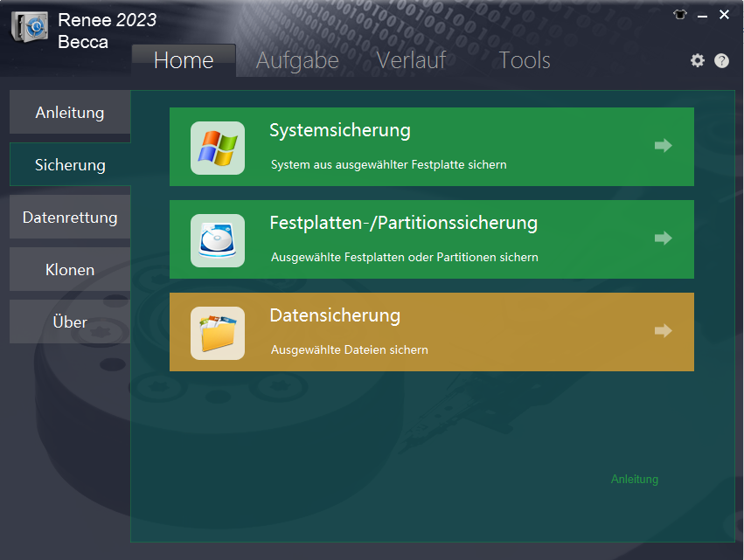
Task: Open the Systemsicherung heading
Action: 340,130
